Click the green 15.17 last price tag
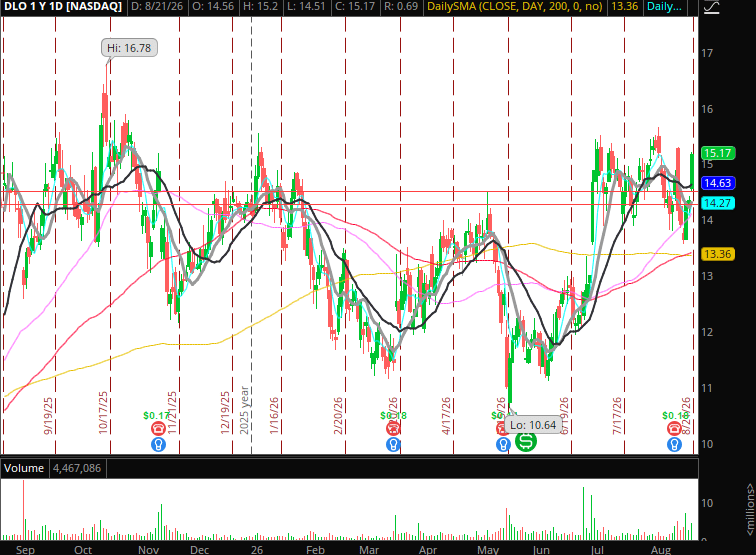 [x=717, y=153]
